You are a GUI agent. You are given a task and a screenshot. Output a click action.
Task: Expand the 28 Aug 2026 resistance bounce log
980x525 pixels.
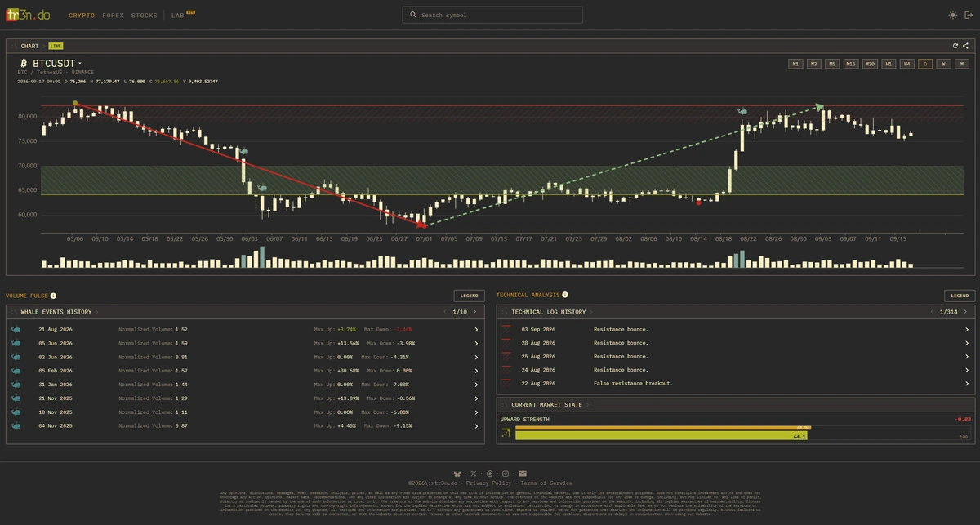(x=966, y=343)
